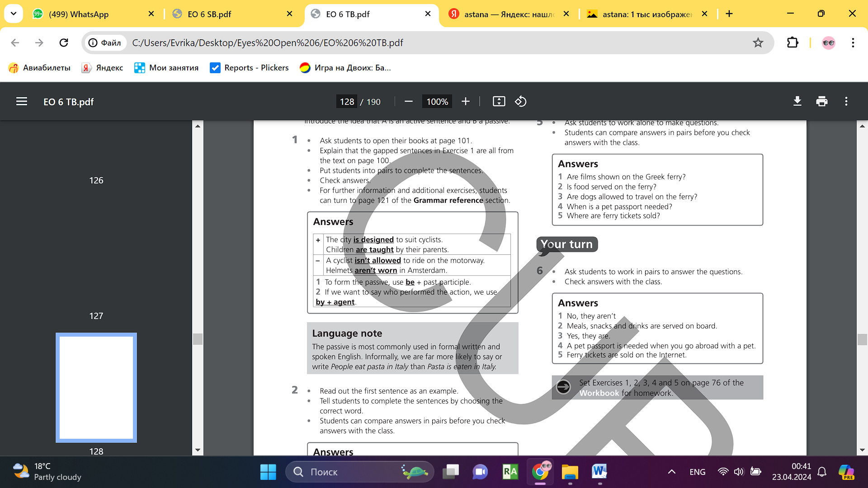Show hidden system tray icons
The image size is (868, 488).
(x=672, y=472)
